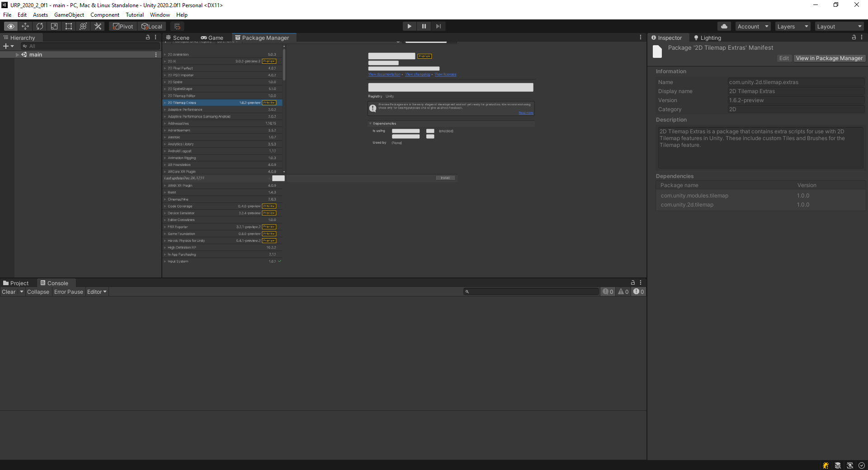Select the Scale tool

click(54, 26)
